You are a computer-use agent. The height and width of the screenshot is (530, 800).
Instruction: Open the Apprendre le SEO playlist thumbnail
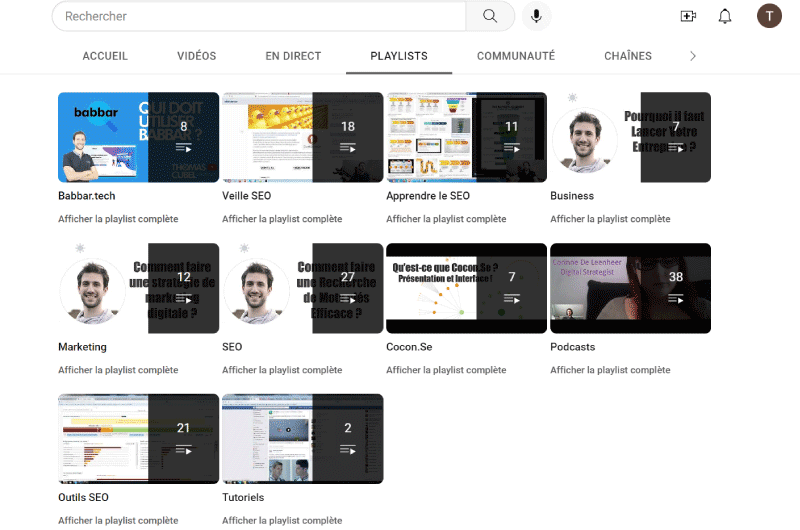coord(466,137)
